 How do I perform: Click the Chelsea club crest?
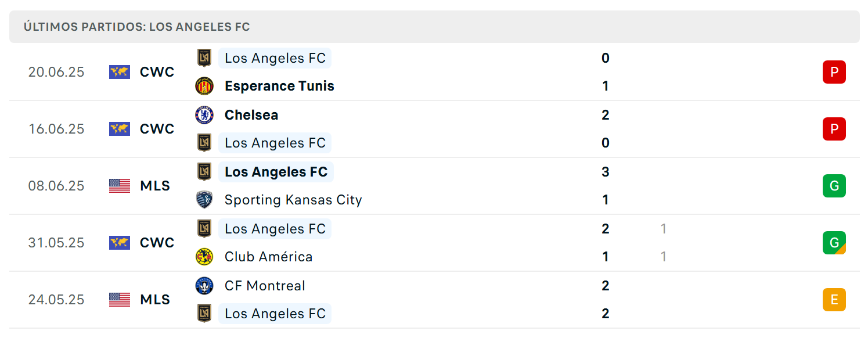[x=204, y=115]
